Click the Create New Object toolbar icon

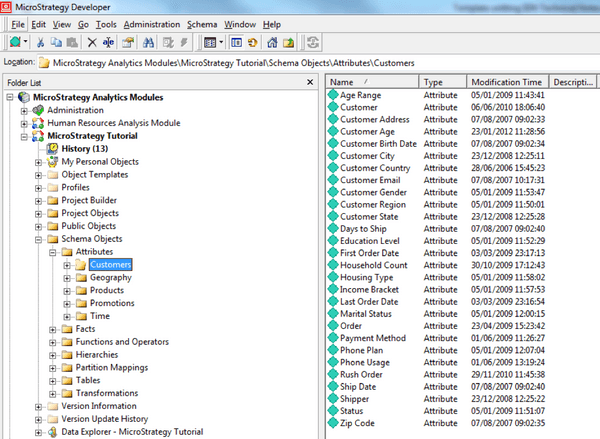(15, 42)
